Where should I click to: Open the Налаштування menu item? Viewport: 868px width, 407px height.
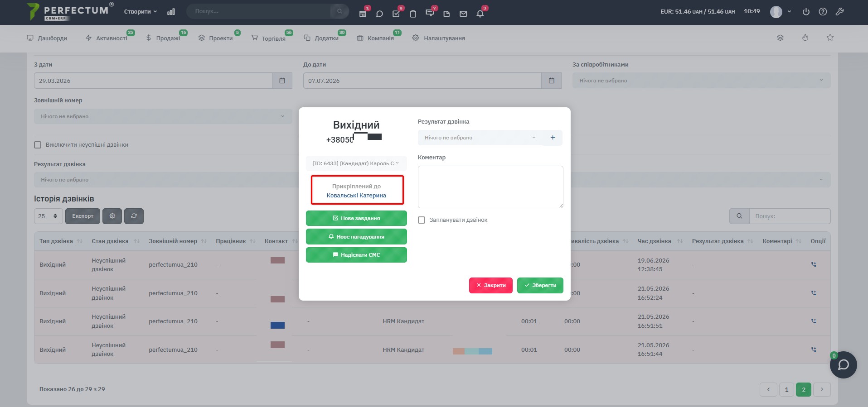click(438, 38)
